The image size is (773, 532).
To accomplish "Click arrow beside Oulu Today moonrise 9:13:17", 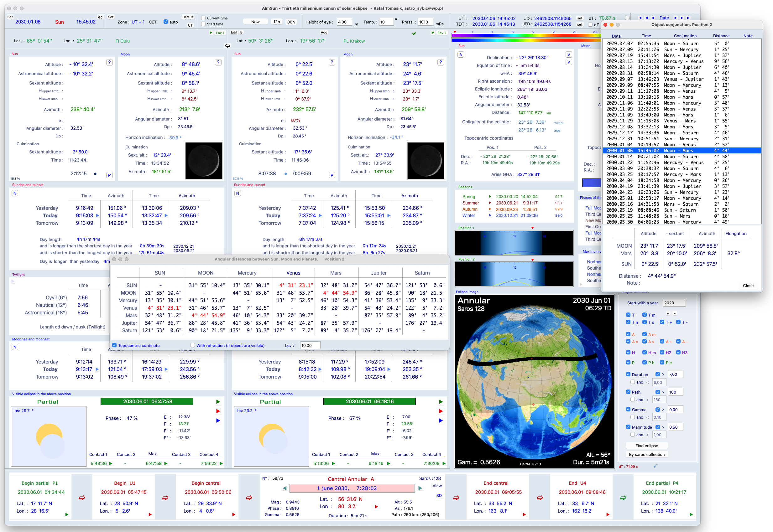I will [97, 369].
